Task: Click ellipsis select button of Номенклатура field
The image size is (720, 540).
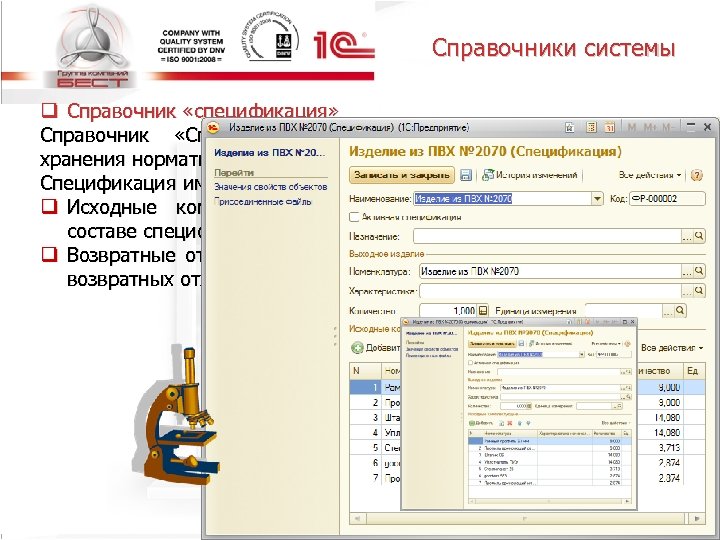Action: tap(687, 271)
